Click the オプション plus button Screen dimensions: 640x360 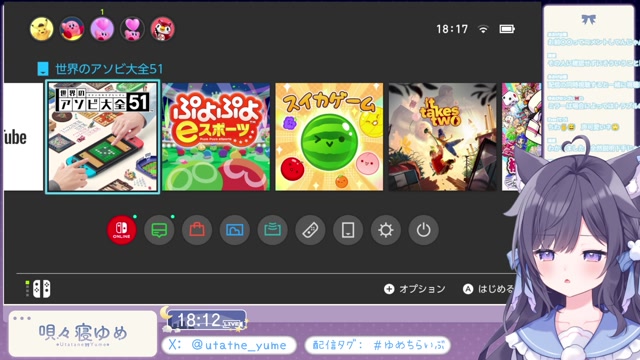point(414,289)
